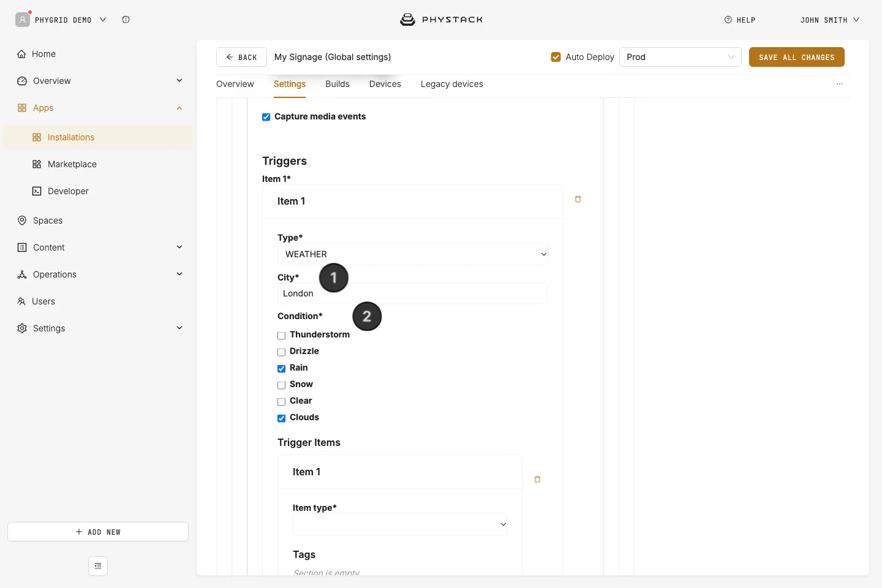Open Marketplace from the sidebar
Image resolution: width=882 pixels, height=588 pixels.
pyautogui.click(x=72, y=164)
